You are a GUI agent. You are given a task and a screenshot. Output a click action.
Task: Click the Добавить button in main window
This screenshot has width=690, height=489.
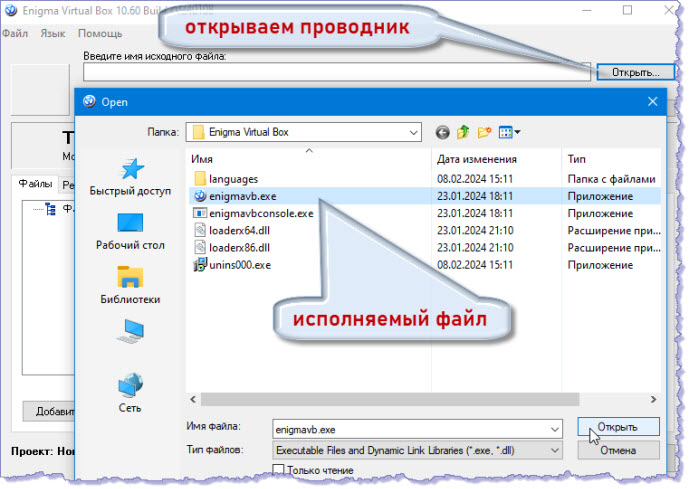[x=49, y=411]
